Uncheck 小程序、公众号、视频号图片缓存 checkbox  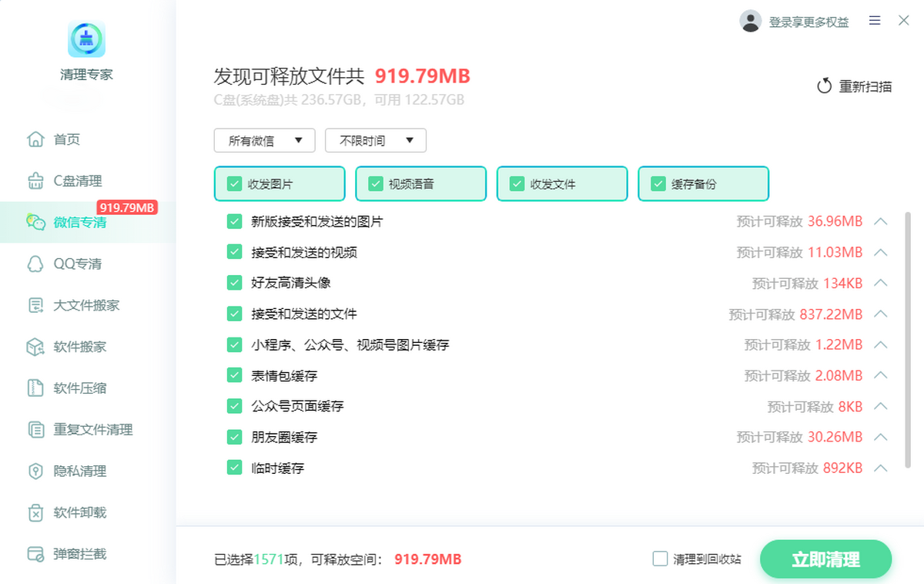pos(235,344)
